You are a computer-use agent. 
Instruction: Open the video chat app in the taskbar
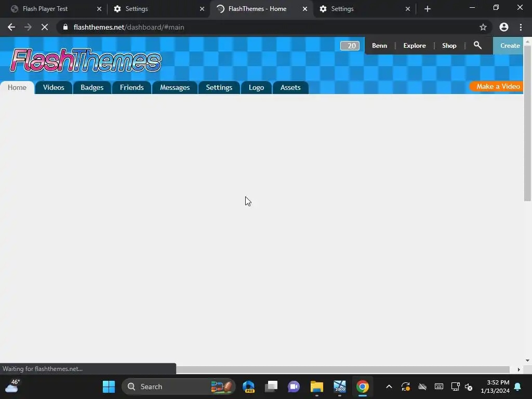pos(294,387)
